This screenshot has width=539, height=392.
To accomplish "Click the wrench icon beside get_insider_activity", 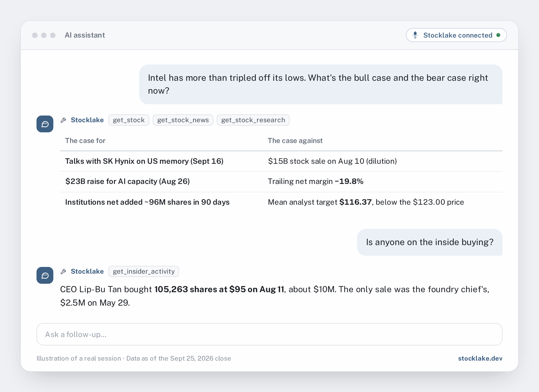I will (x=63, y=271).
